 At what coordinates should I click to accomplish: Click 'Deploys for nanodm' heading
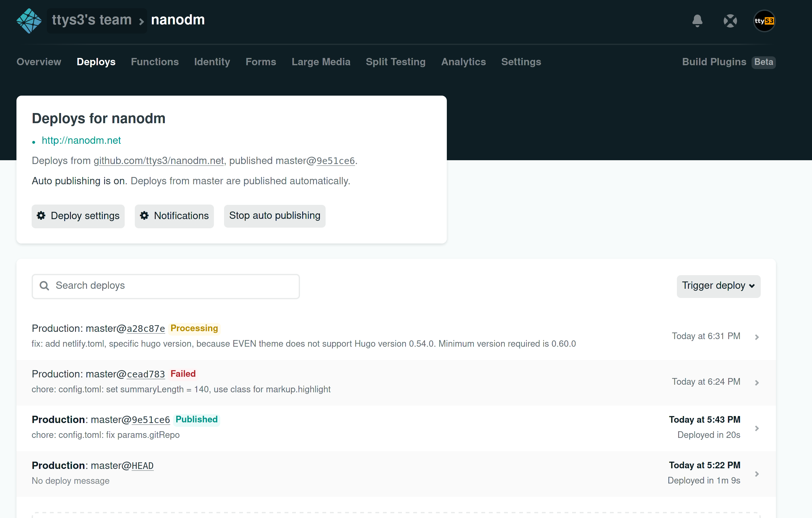pos(98,118)
